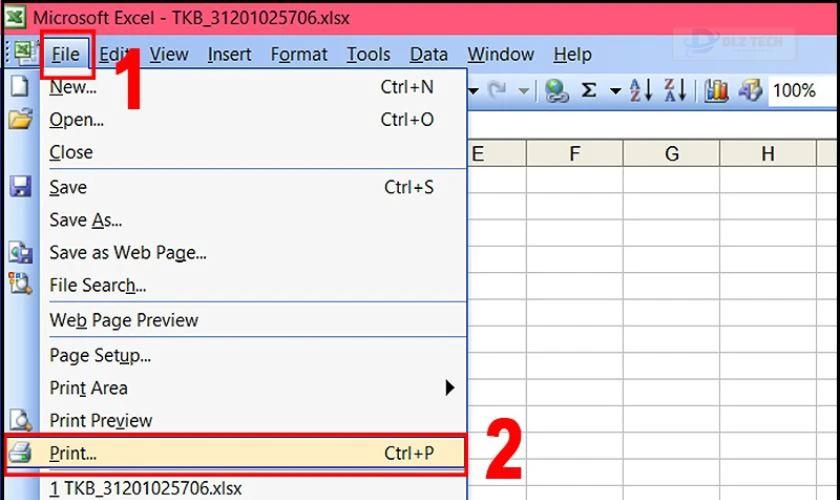Open the Redo dropdown arrow
Screen dimensions: 840x500
(524, 91)
